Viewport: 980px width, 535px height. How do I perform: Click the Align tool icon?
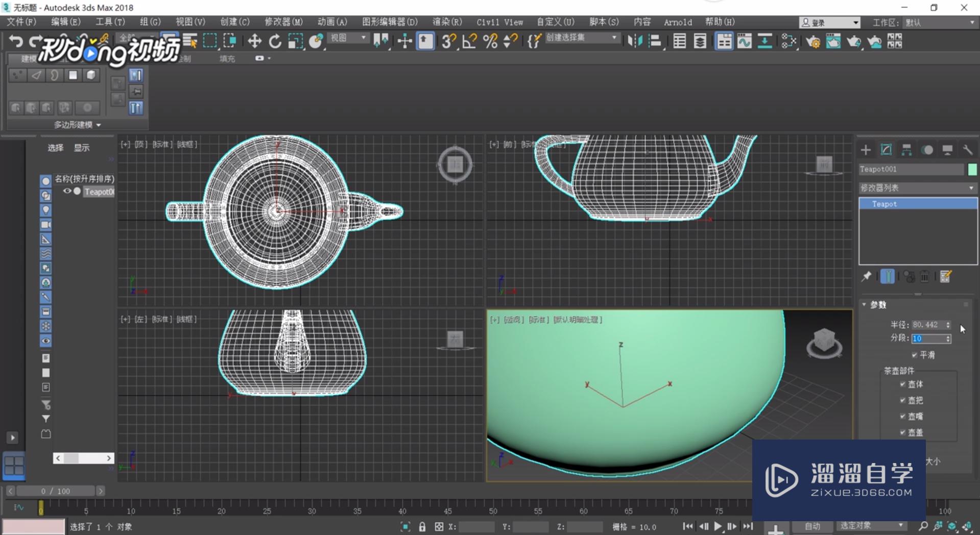(655, 41)
